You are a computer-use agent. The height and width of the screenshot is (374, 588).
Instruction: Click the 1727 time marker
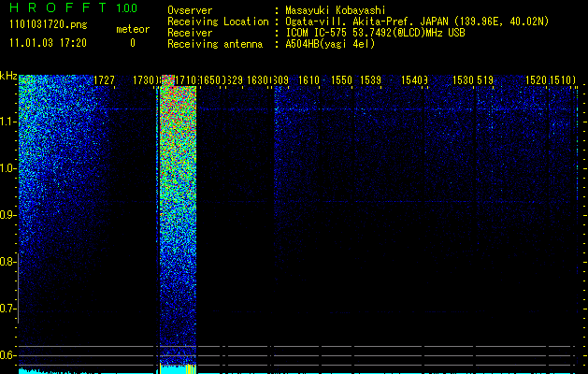coord(104,80)
